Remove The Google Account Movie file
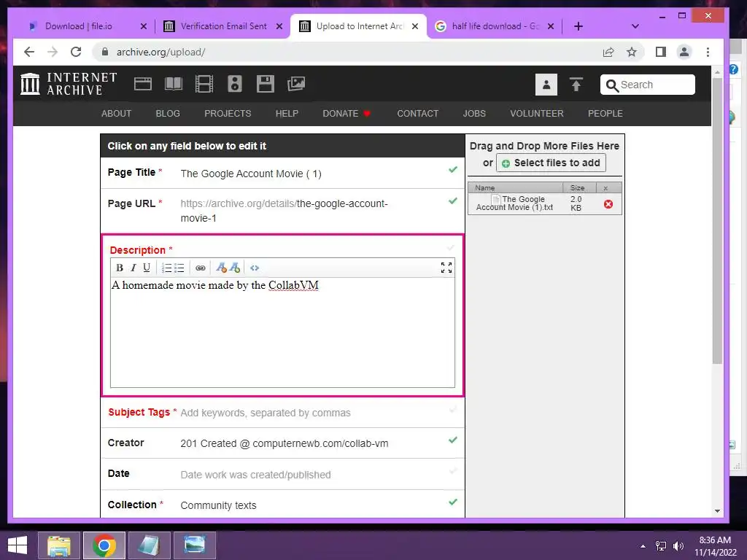The height and width of the screenshot is (560, 747). 608,204
